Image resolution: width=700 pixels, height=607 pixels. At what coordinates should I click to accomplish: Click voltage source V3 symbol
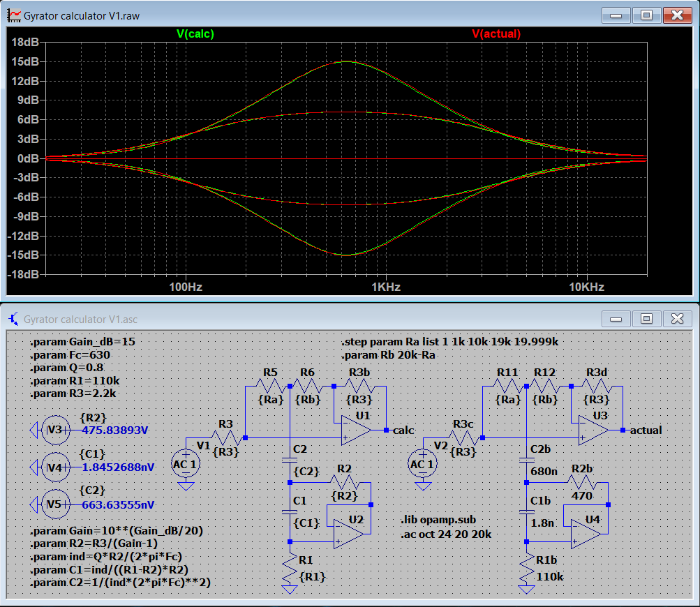point(55,430)
